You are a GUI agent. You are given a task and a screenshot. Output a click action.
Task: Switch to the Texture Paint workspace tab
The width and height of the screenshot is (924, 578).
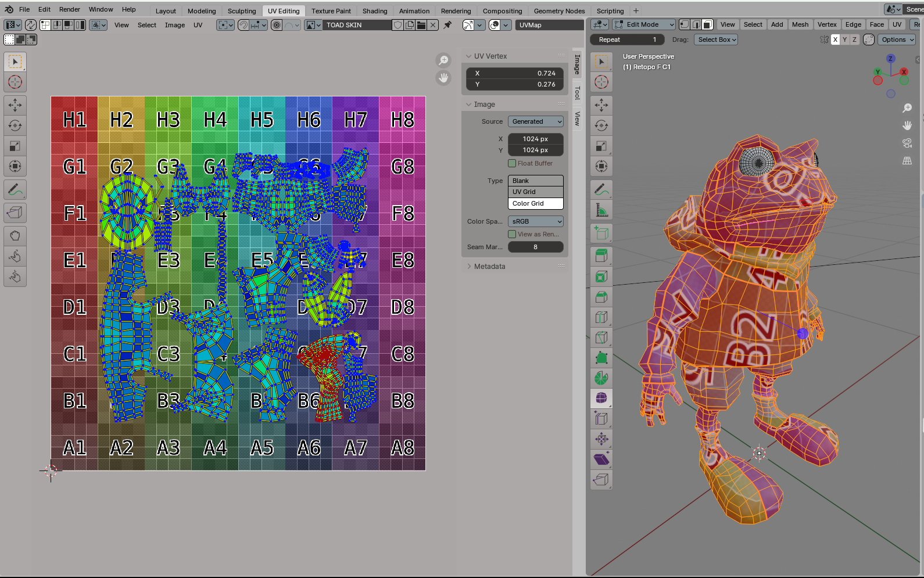point(331,10)
